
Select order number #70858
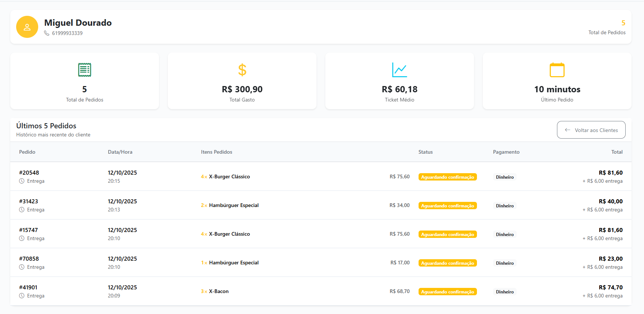29,258
